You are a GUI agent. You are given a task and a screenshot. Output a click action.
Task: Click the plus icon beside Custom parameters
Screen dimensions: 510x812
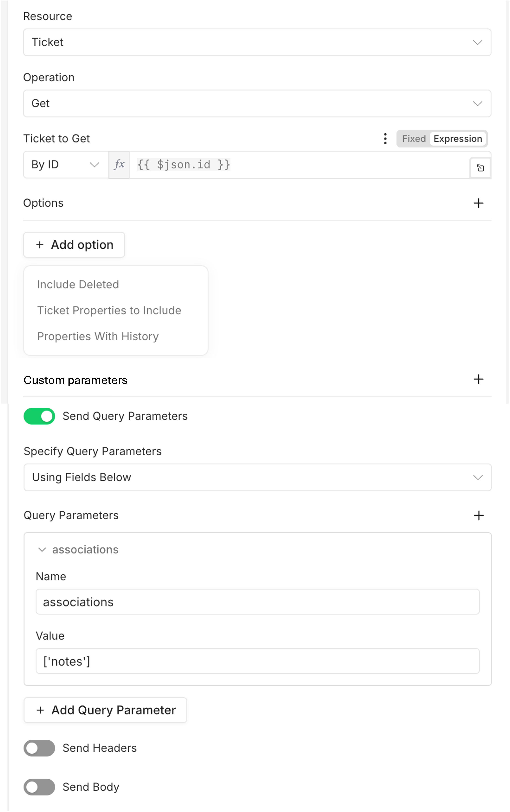[x=478, y=379]
